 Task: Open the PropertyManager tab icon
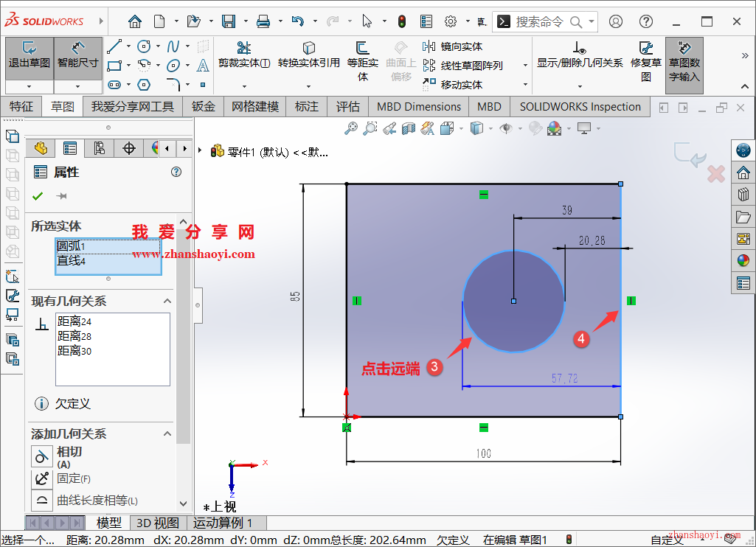(x=70, y=148)
